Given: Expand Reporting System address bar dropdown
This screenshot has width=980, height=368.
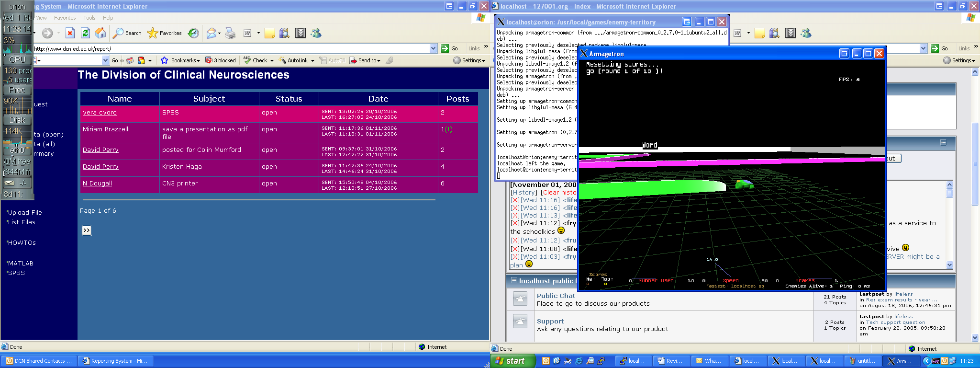Looking at the screenshot, I should click(x=433, y=48).
